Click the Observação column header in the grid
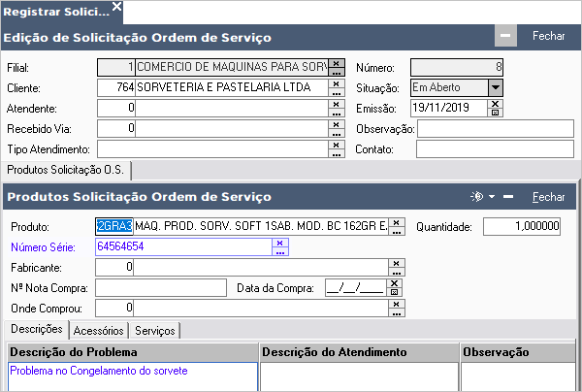 [x=518, y=352]
